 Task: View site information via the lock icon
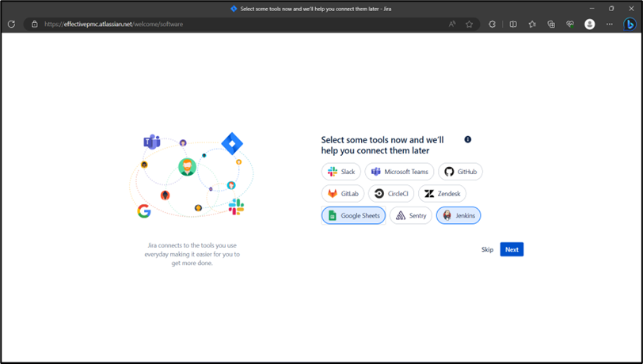[35, 25]
